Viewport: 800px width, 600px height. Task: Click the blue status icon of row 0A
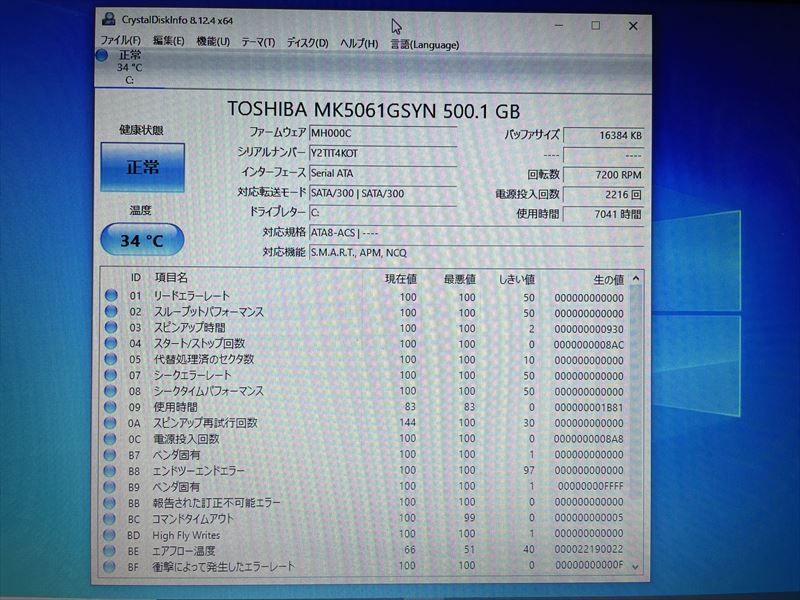pyautogui.click(x=110, y=422)
